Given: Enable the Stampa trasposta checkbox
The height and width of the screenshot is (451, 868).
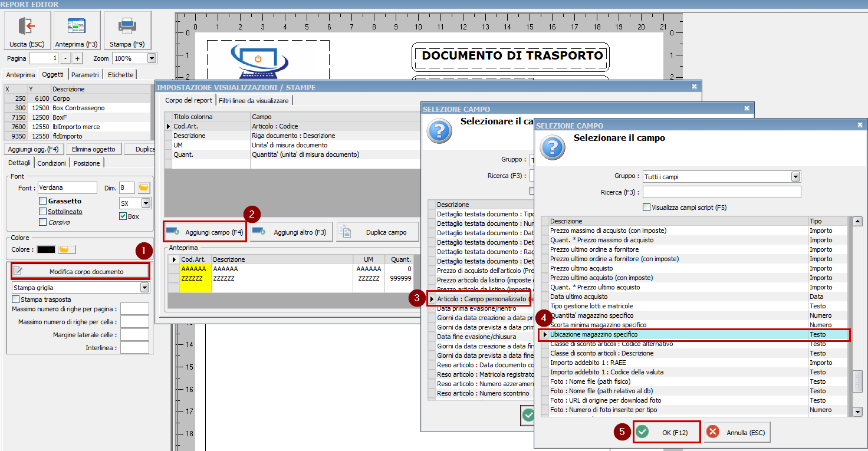Looking at the screenshot, I should point(16,299).
